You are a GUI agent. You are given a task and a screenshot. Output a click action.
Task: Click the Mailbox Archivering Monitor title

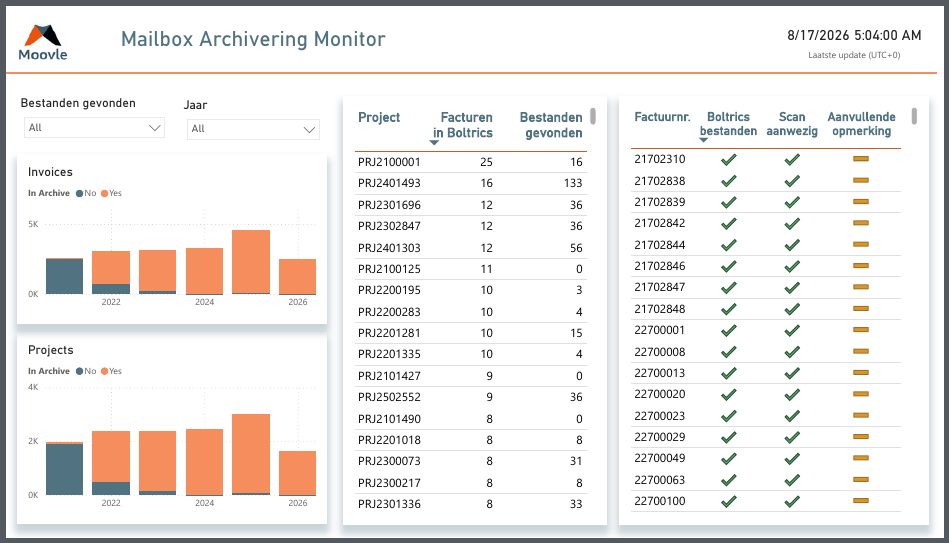pos(253,39)
